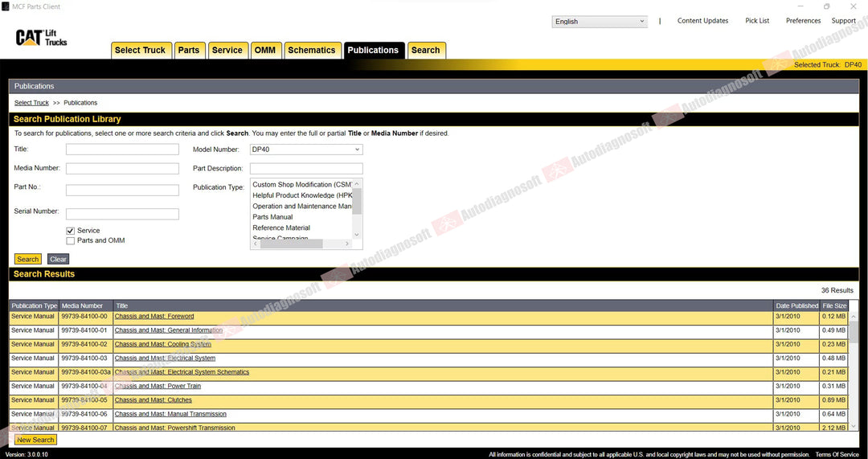
Task: Select Helpful Product Knowledge publication type
Action: [301, 195]
